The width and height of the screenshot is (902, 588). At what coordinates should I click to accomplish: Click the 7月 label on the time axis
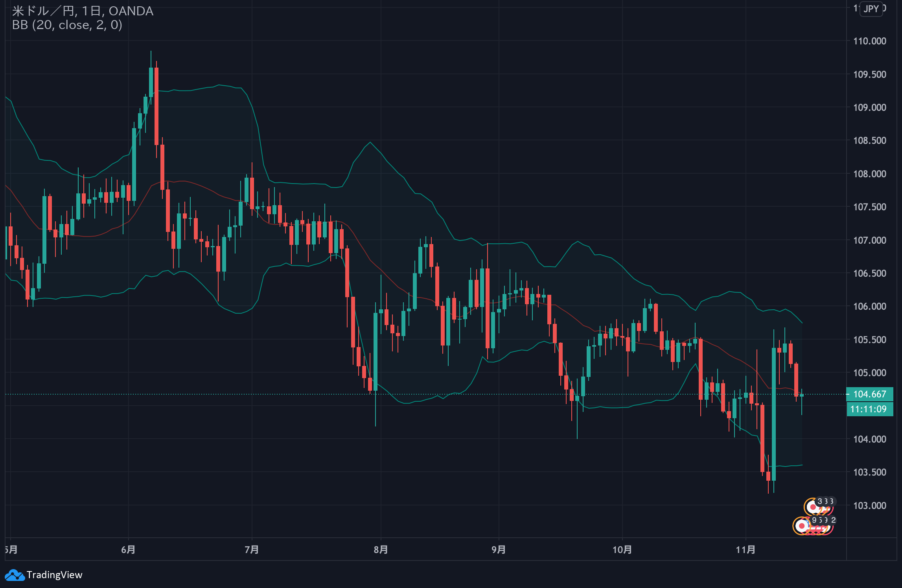coord(252,550)
